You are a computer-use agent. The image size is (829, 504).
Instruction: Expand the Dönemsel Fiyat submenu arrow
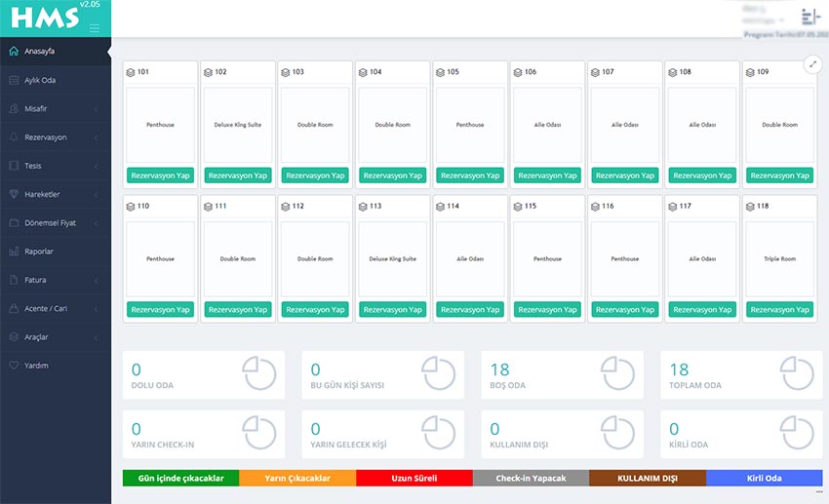pyautogui.click(x=97, y=223)
